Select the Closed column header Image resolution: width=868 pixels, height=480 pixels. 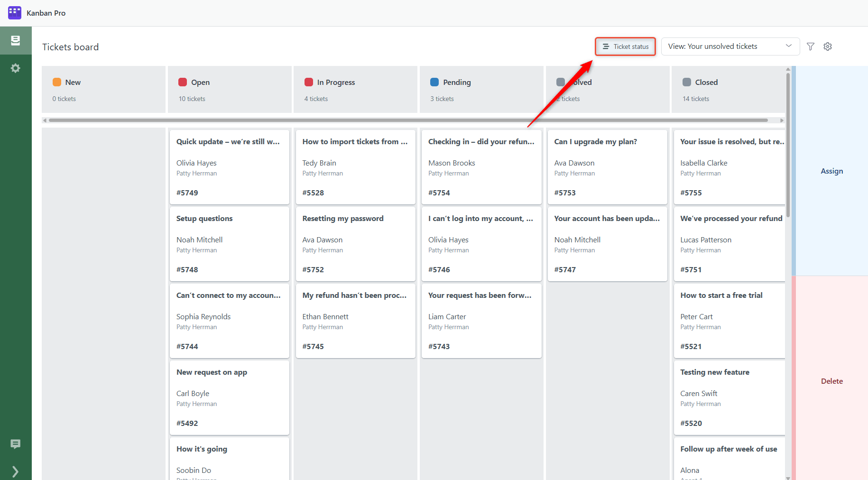[x=706, y=82]
